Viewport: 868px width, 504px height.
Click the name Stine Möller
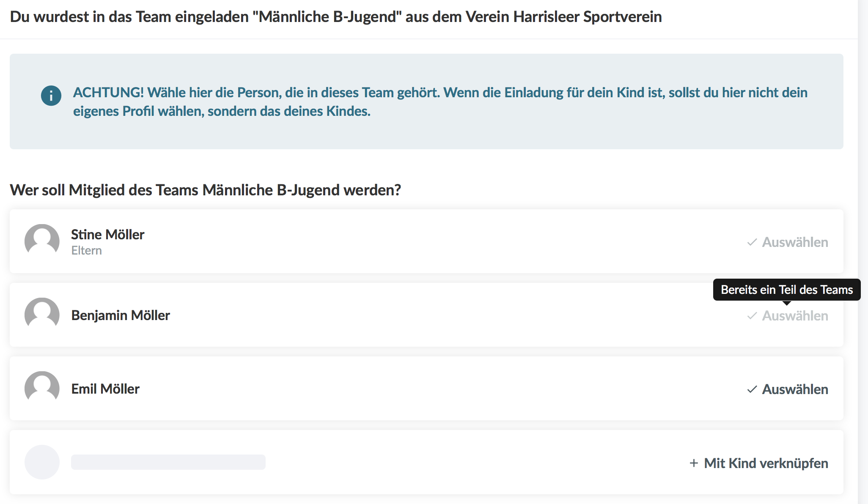(x=107, y=234)
